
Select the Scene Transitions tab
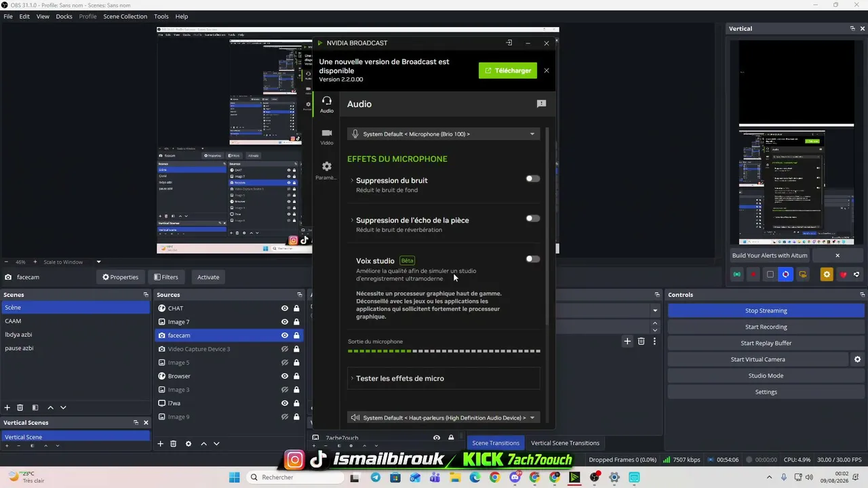pos(496,443)
